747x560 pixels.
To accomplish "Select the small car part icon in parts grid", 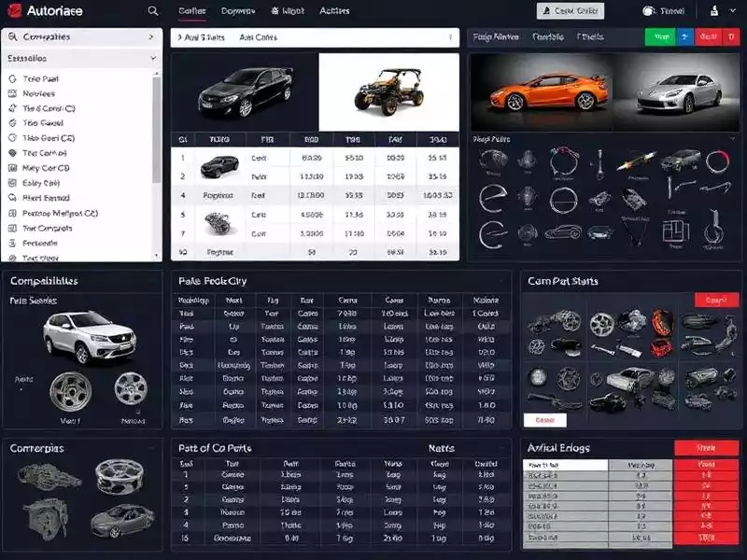I will pos(562,231).
